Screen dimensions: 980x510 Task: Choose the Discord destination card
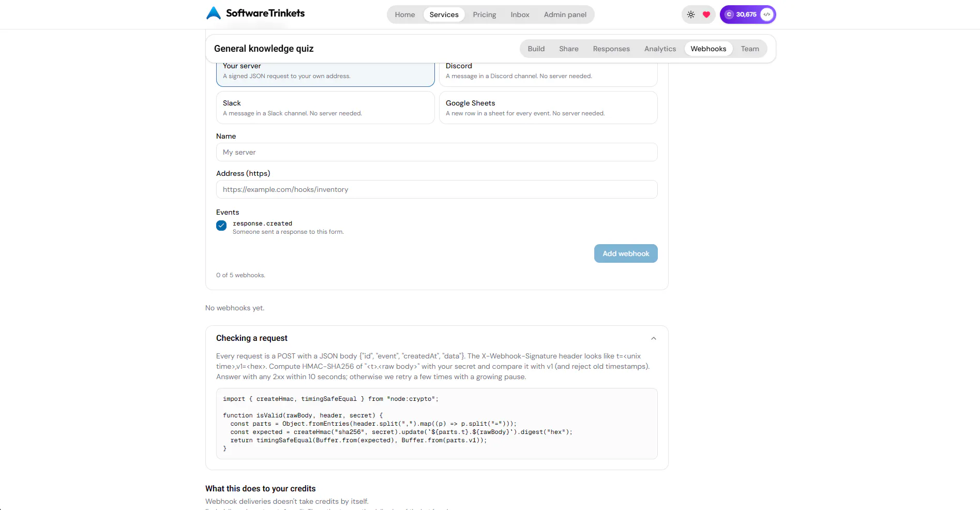pos(548,74)
